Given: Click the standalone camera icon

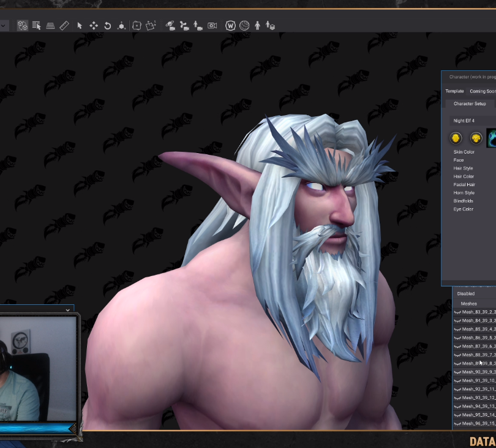Looking at the screenshot, I should (212, 26).
